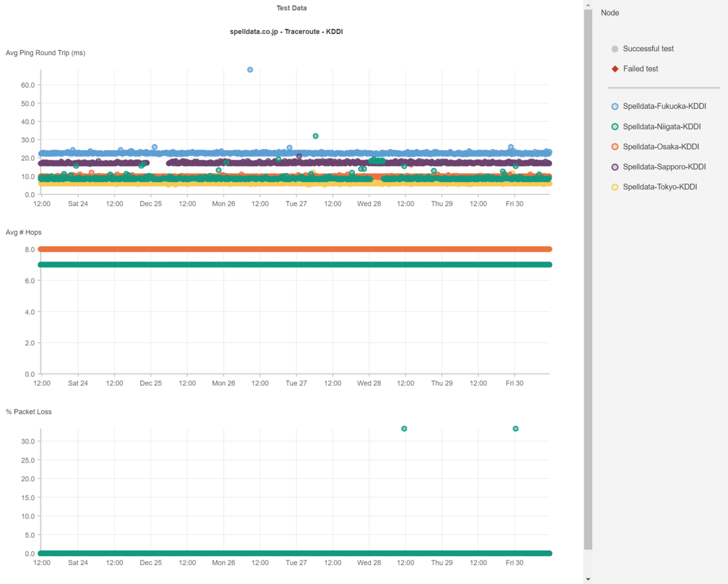Click the red Failed test diamond icon

(615, 69)
